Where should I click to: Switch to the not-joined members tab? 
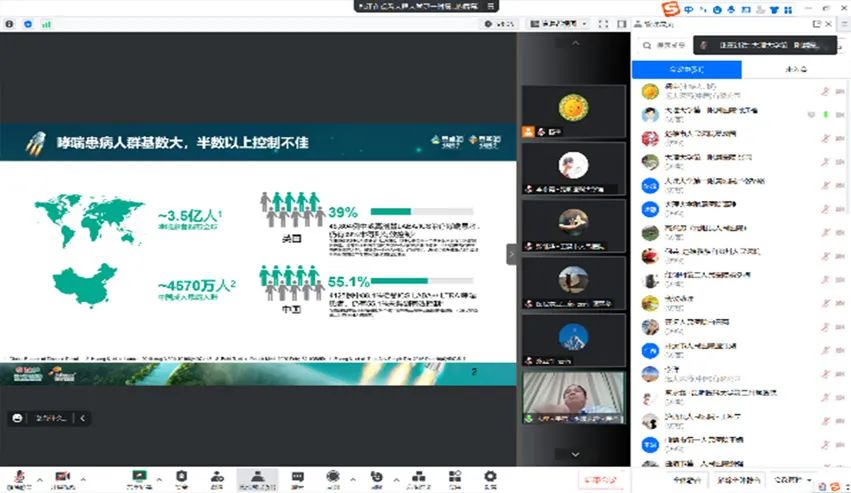tap(796, 69)
